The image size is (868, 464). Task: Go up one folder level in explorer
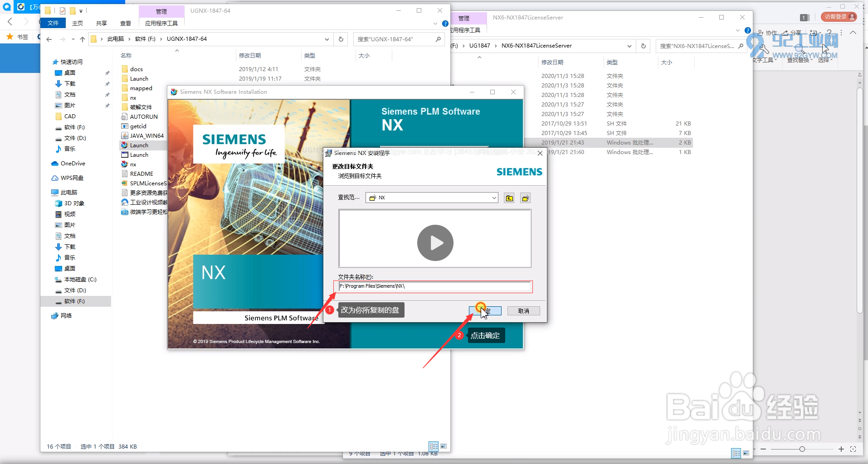(82, 39)
